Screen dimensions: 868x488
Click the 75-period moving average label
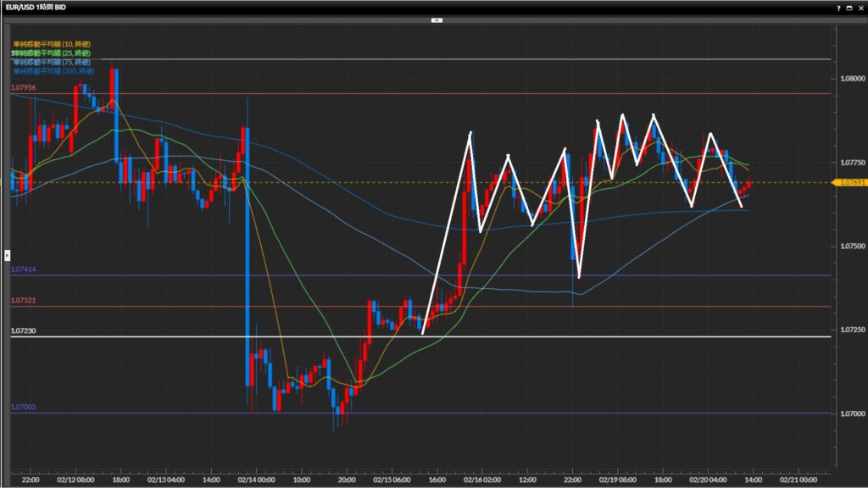coord(50,62)
